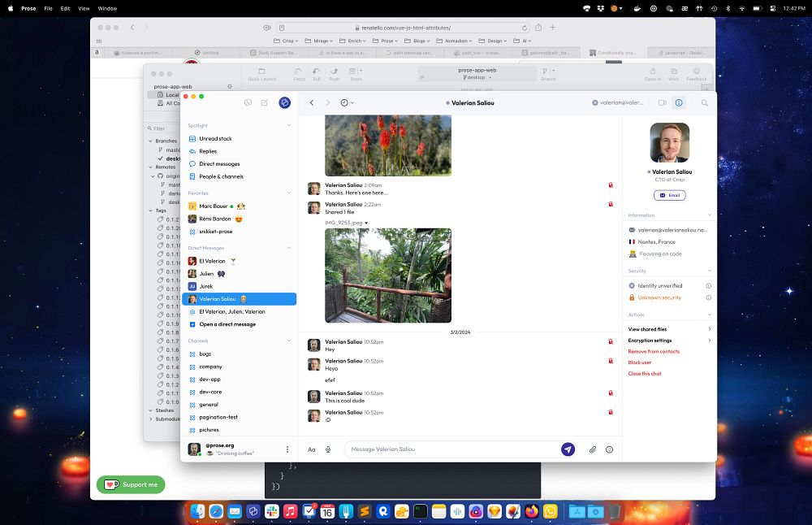The image size is (812, 525).
Task: Collapse the Favorites section
Action: [289, 193]
